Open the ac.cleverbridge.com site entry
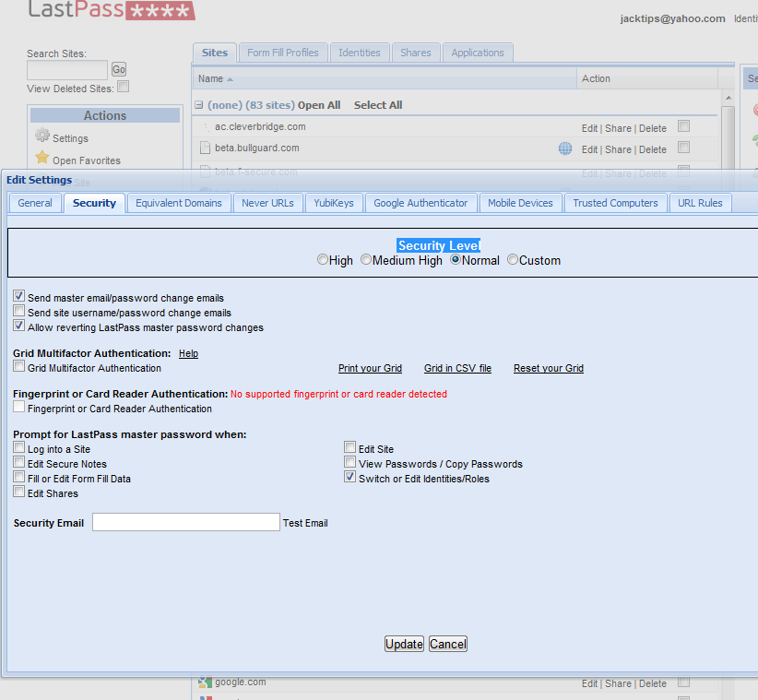Screen dimensions: 758x700 point(260,126)
